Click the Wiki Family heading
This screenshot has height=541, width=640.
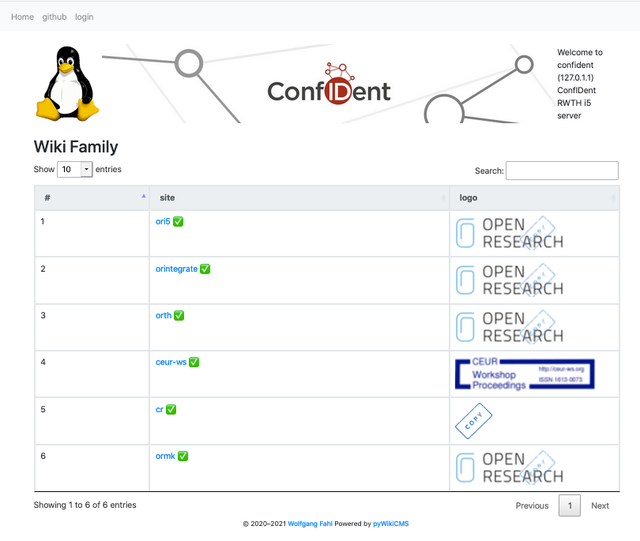click(76, 147)
